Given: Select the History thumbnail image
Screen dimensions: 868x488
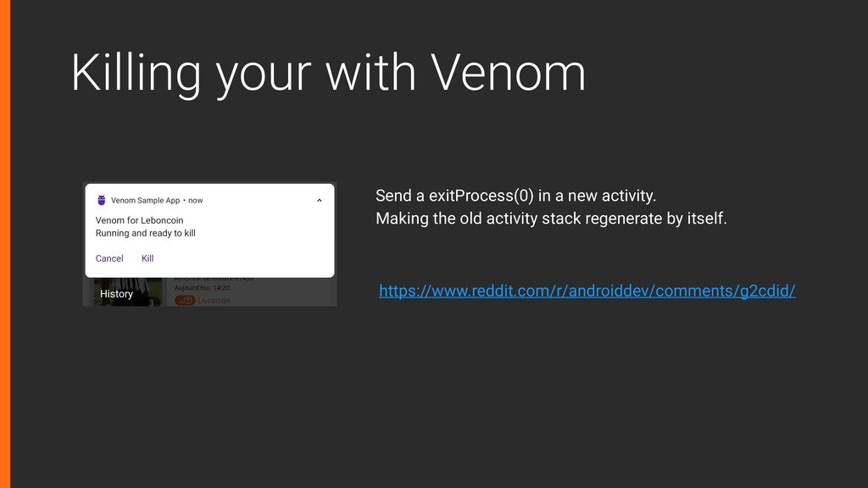Looking at the screenshot, I should tap(128, 291).
